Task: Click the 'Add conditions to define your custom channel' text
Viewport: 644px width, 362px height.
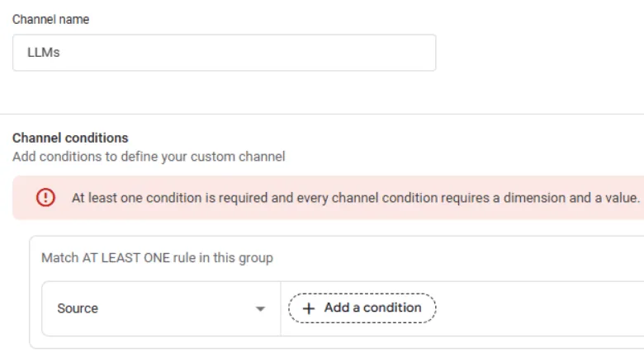Action: point(149,157)
